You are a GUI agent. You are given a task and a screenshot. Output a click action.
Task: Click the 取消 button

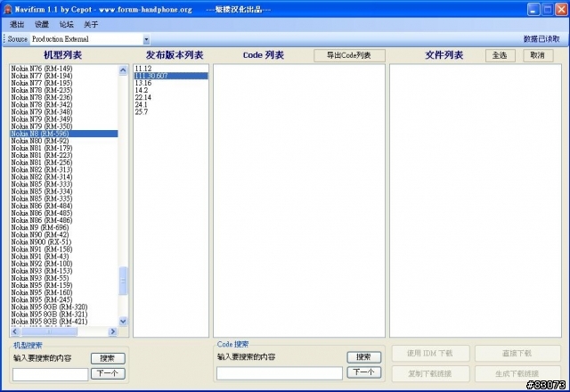(x=538, y=55)
